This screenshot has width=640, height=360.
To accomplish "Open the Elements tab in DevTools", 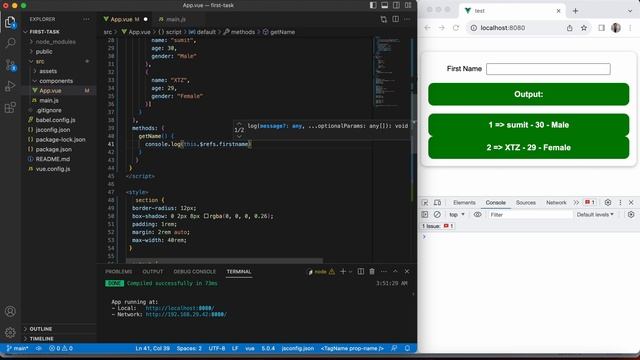I will 464,202.
